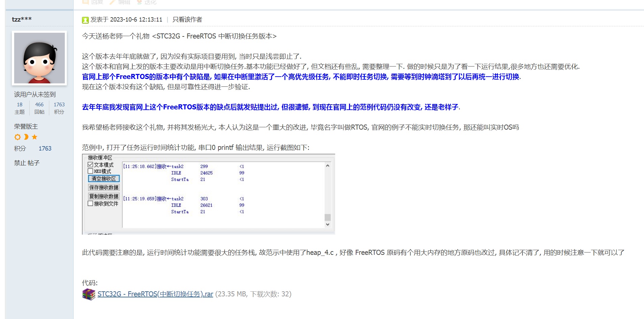The width and height of the screenshot is (644, 319).
Task: Click the 代码: label above the attachment
Action: point(90,283)
